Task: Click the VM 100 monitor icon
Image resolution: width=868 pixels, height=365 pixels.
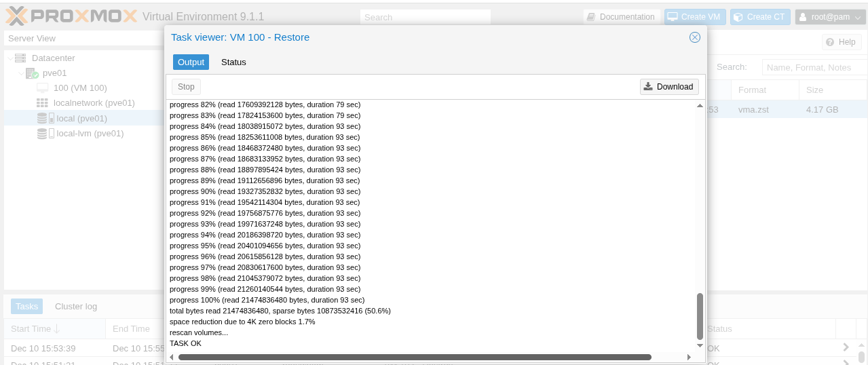Action: (x=42, y=88)
